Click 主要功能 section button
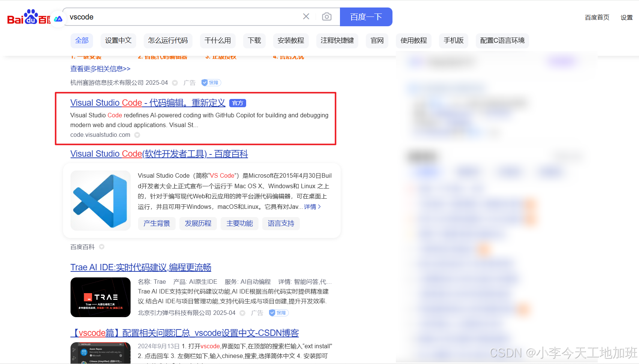 click(239, 223)
